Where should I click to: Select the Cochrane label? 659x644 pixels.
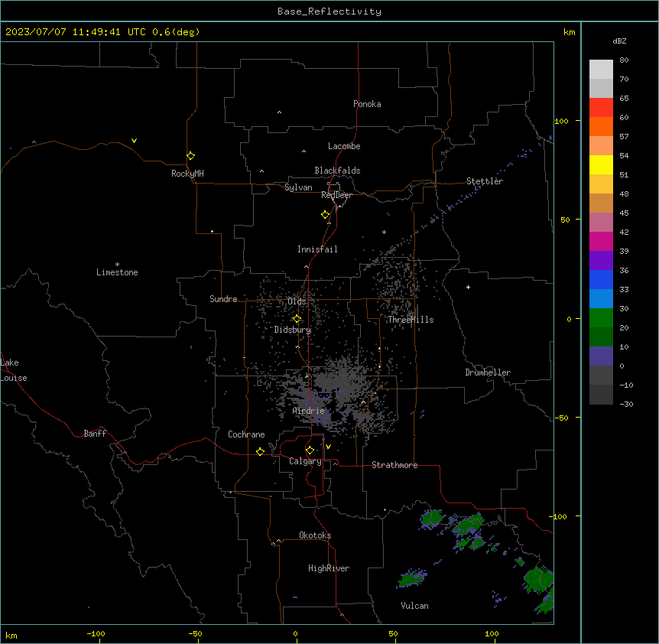pyautogui.click(x=246, y=434)
